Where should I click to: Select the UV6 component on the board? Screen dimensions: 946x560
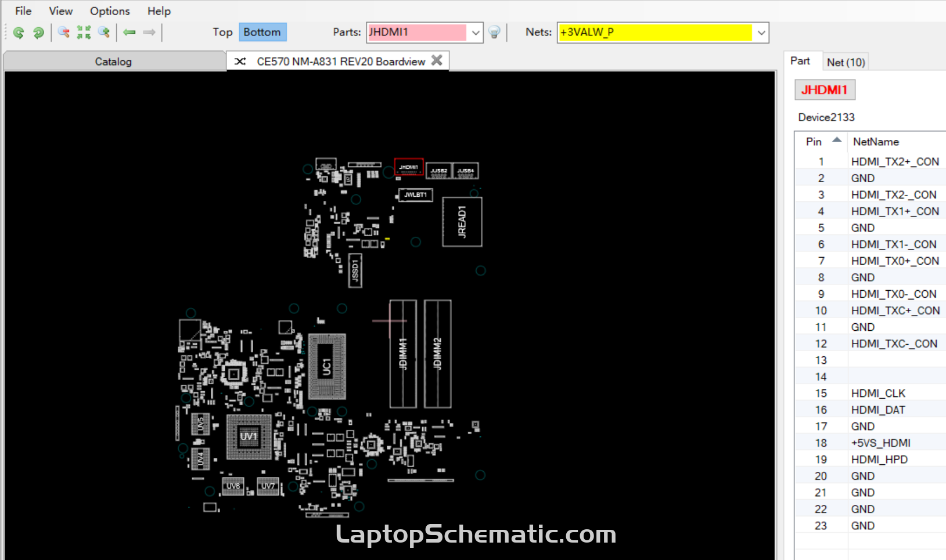click(233, 486)
